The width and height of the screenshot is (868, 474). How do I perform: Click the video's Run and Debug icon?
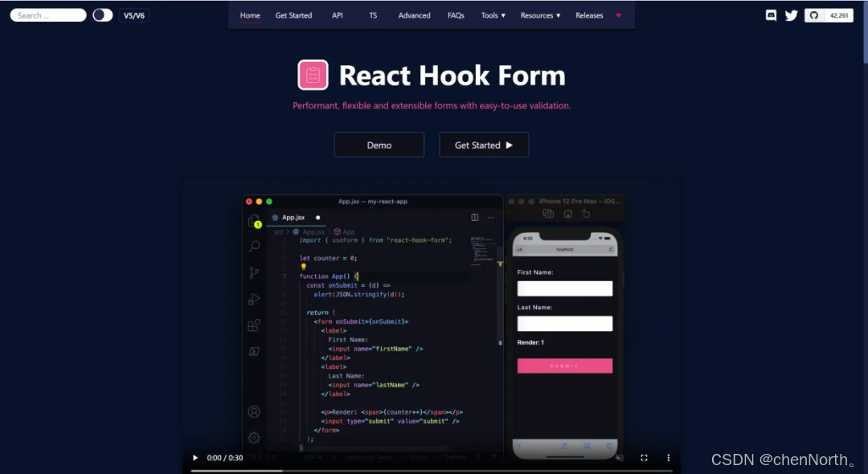(x=253, y=299)
